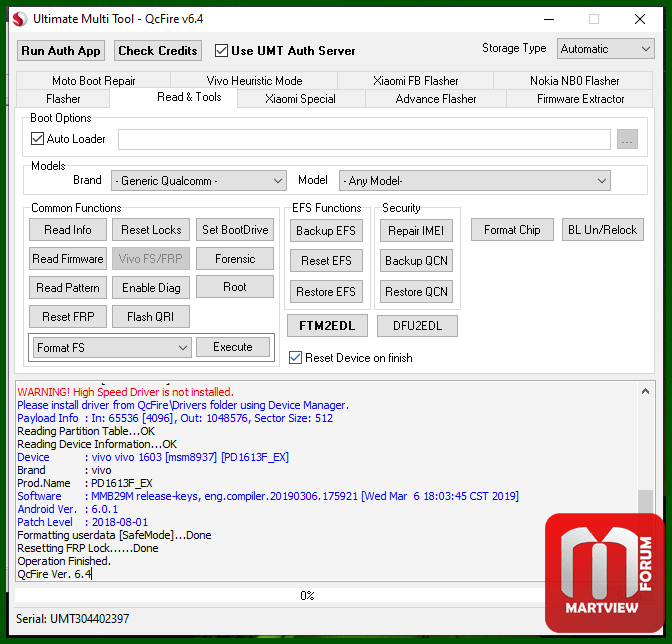Click the Repair IMEI button
The width and height of the screenshot is (672, 644).
click(x=416, y=231)
